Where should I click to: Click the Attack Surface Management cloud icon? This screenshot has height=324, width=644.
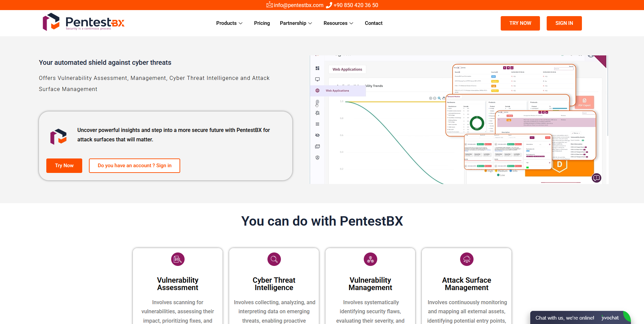coord(466,259)
